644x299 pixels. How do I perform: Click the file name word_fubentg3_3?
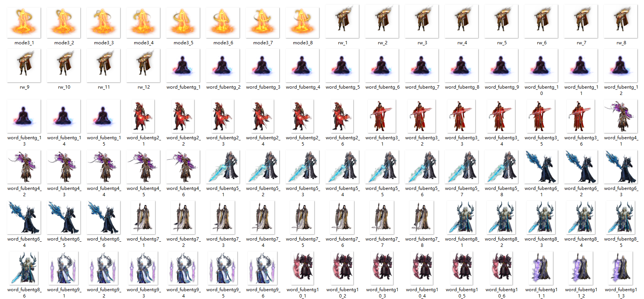point(462,141)
